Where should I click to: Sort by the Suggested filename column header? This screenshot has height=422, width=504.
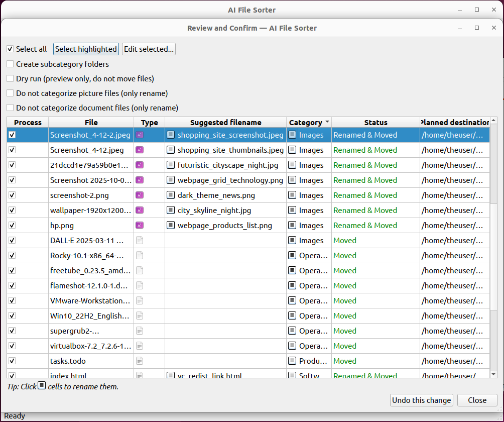[225, 122]
